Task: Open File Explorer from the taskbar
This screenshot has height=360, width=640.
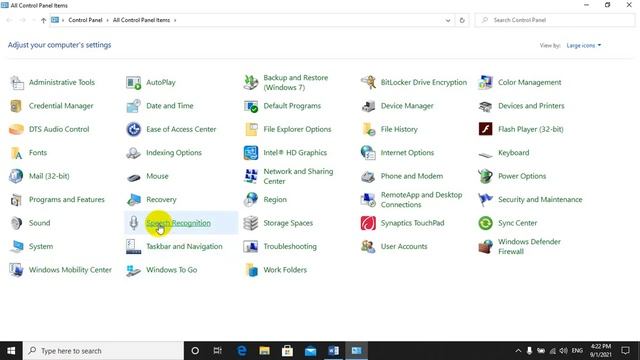Action: point(264,351)
